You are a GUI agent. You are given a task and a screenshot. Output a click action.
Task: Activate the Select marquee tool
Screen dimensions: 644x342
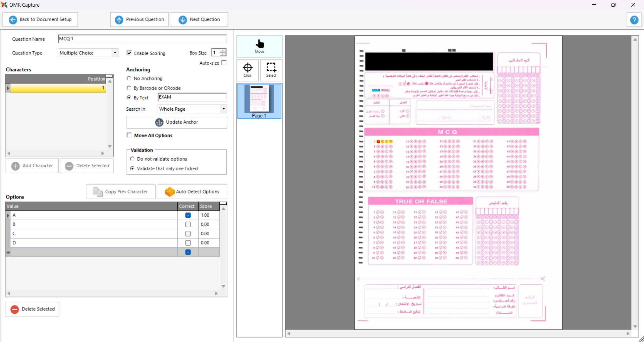271,70
